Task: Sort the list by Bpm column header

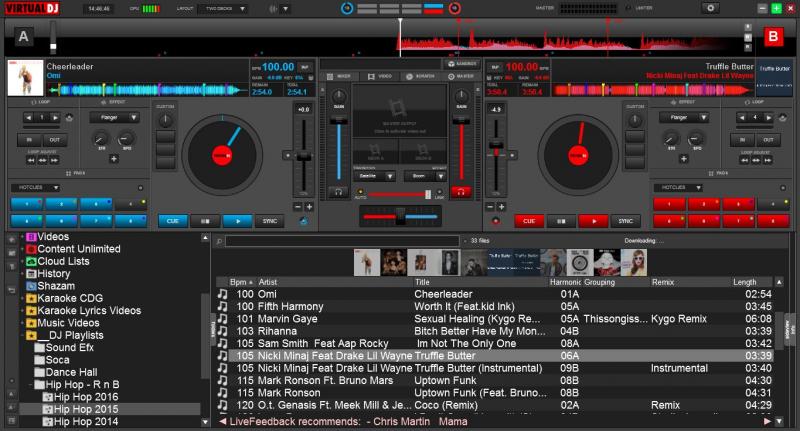Action: tap(241, 282)
